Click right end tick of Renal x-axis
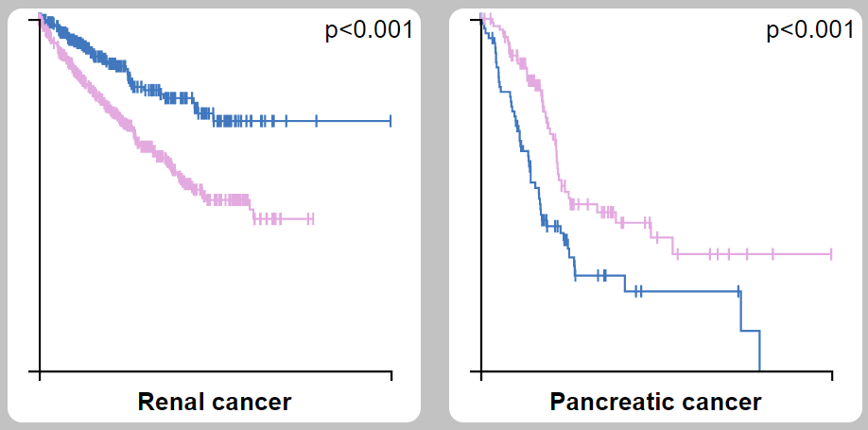The width and height of the screenshot is (868, 430). click(x=391, y=376)
